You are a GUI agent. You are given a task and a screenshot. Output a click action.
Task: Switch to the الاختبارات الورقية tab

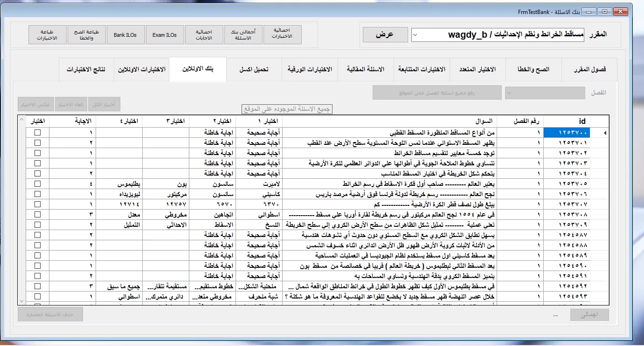(x=310, y=69)
